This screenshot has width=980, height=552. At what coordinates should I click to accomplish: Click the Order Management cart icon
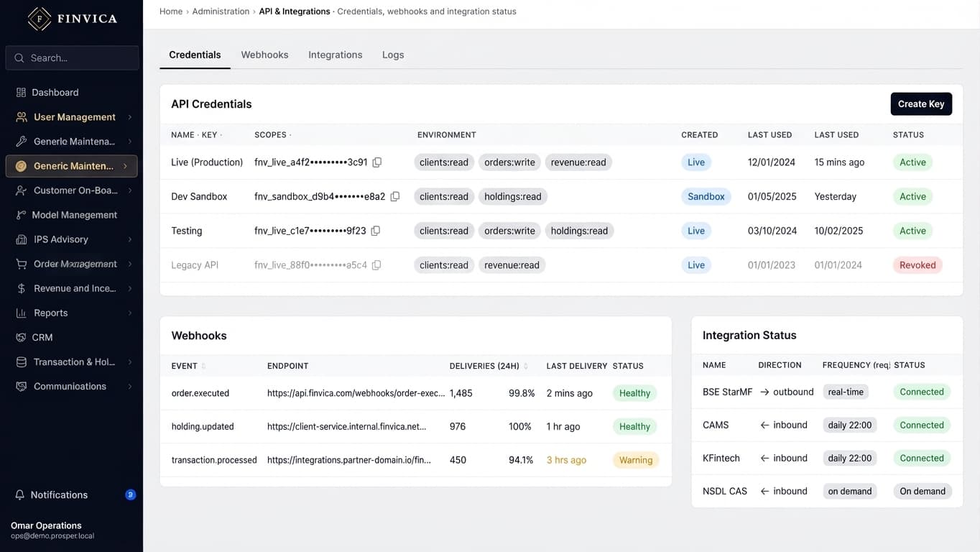21,264
